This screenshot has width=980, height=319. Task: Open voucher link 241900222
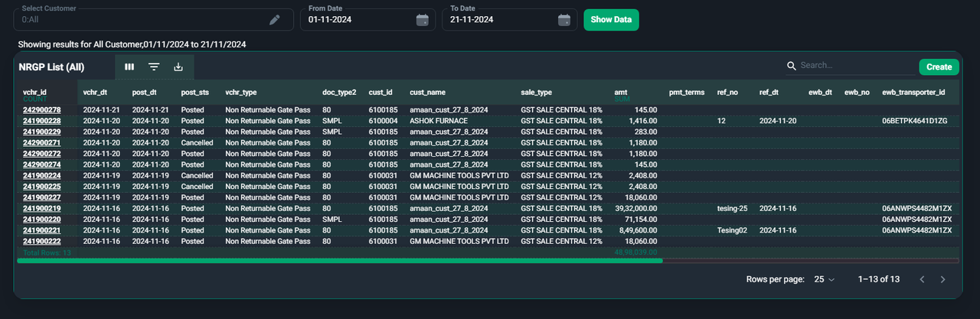[42, 241]
